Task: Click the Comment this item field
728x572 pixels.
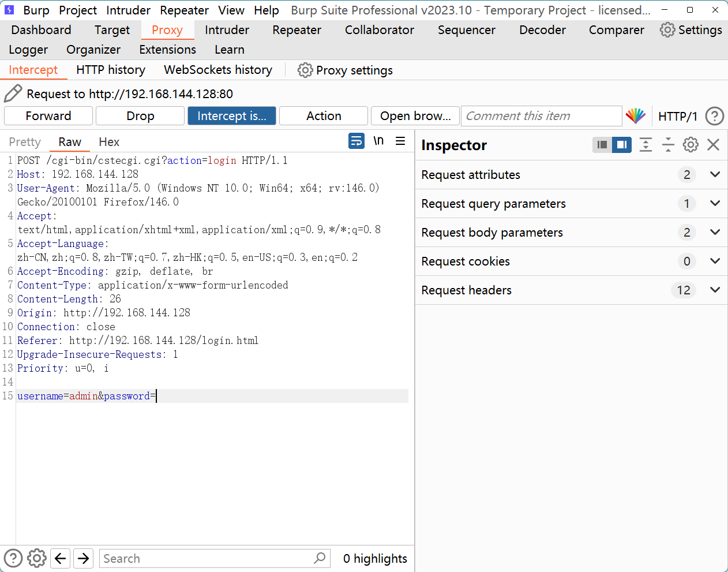Action: pos(541,116)
